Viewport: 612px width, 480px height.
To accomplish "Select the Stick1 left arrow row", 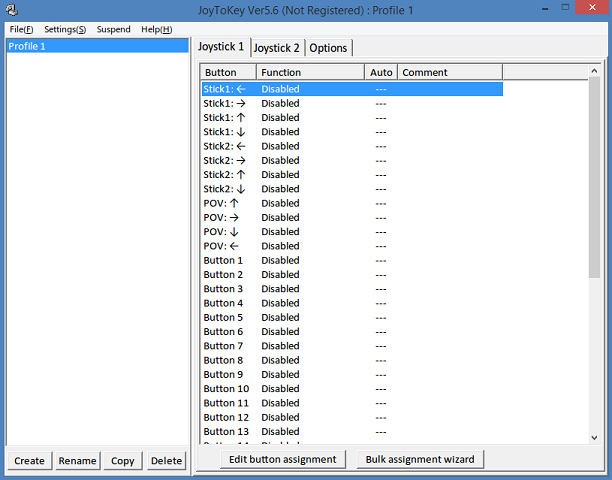I will click(x=352, y=89).
